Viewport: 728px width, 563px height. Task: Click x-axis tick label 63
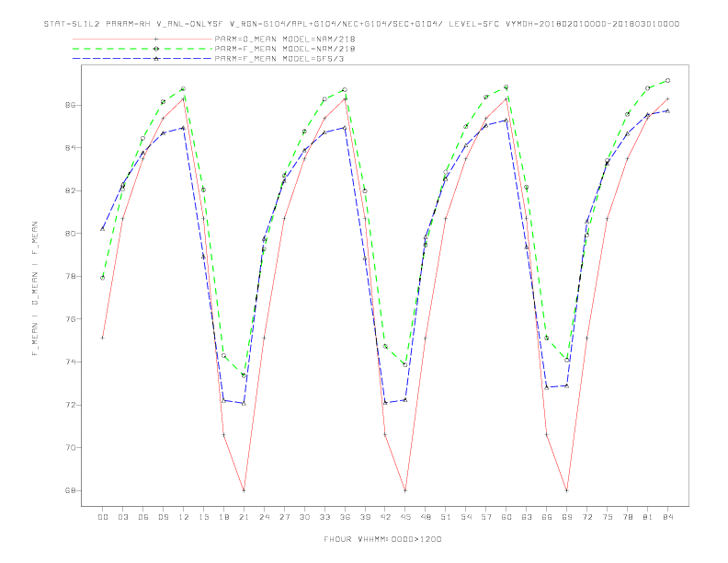pyautogui.click(x=527, y=517)
